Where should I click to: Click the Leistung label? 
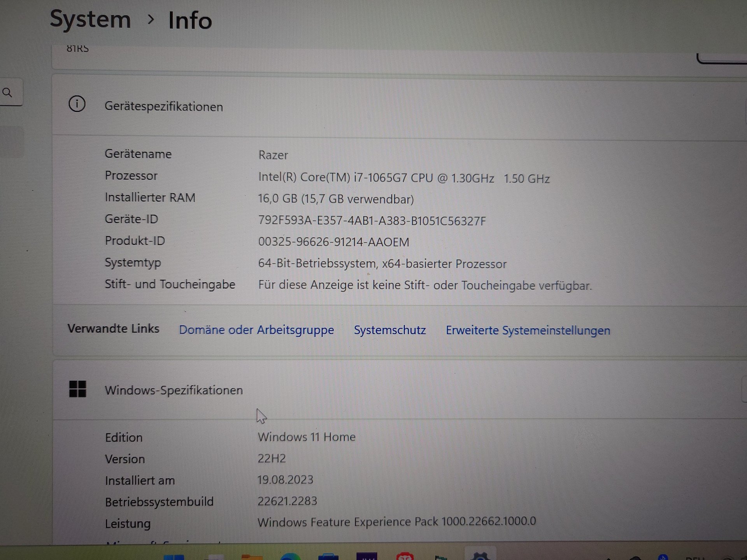coord(128,524)
